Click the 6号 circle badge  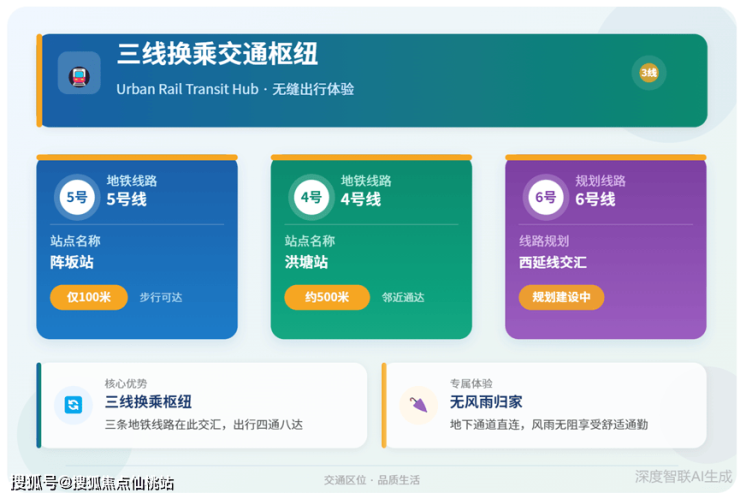coord(545,197)
